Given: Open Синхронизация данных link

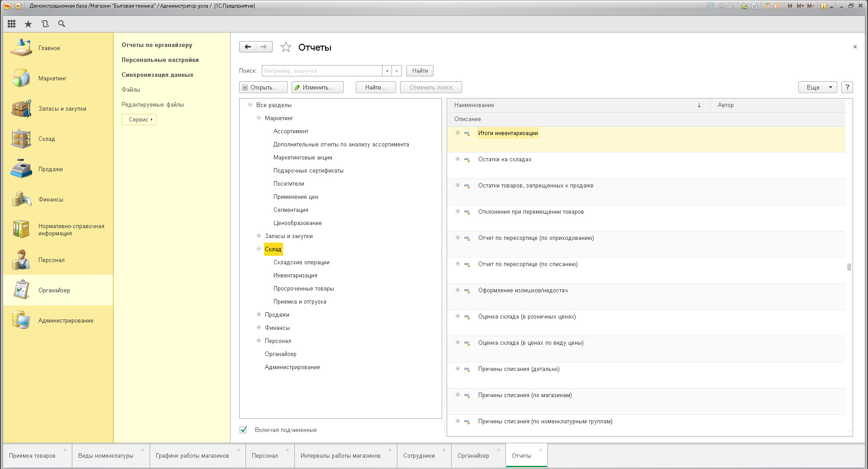Looking at the screenshot, I should pos(157,75).
